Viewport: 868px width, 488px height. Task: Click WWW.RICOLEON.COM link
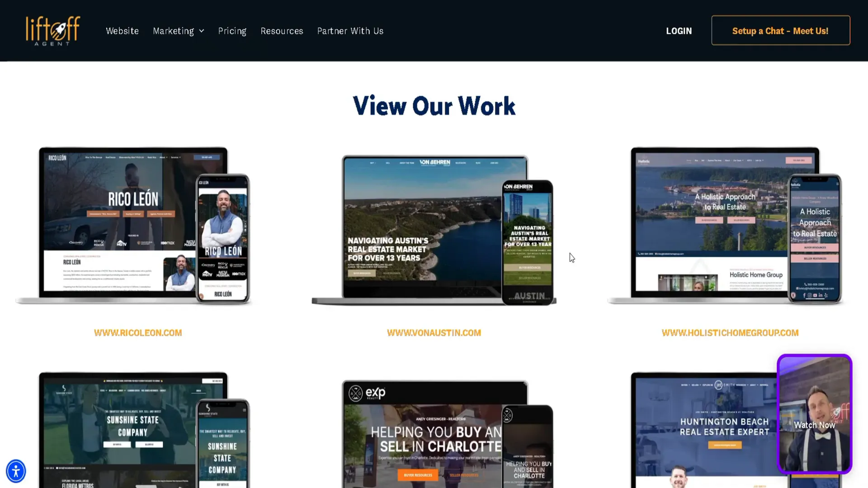pos(138,333)
